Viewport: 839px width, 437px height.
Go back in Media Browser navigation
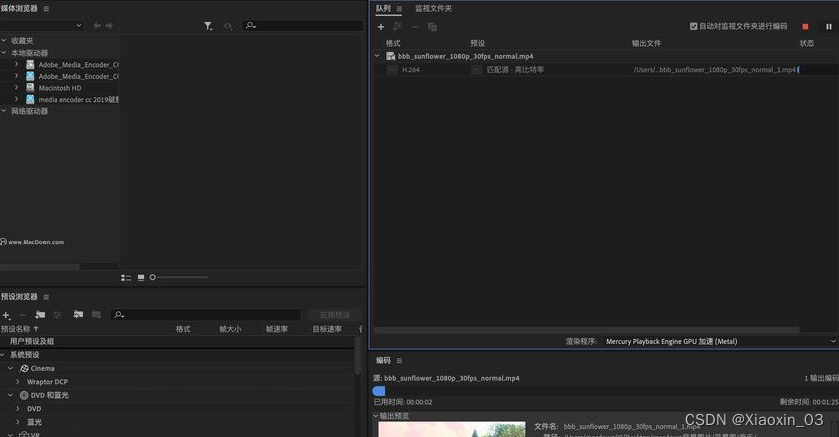[97, 26]
